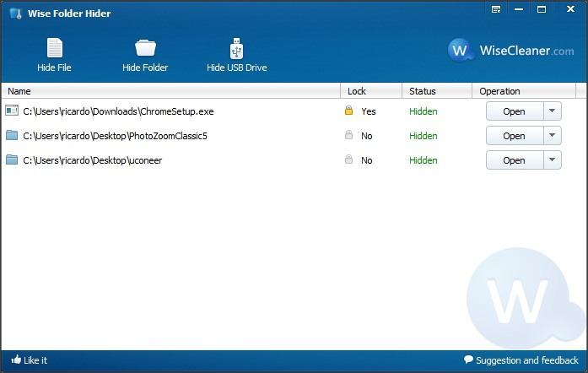Click the Hide File icon
The image size is (588, 373).
pos(54,47)
